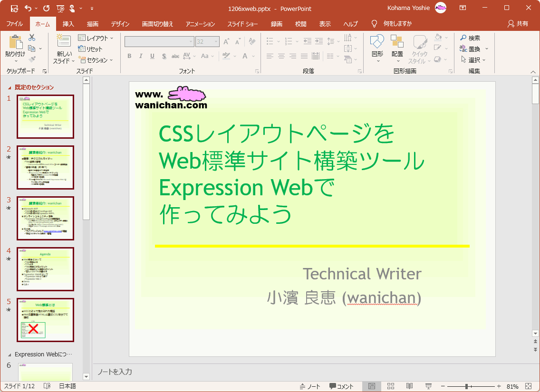Align text right

[293, 56]
